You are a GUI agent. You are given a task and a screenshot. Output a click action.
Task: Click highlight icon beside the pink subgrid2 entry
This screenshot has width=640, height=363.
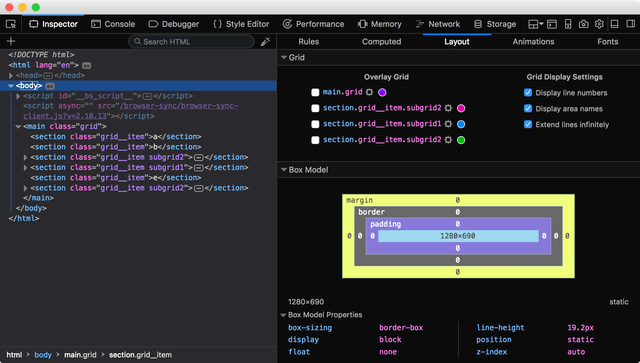(x=448, y=108)
